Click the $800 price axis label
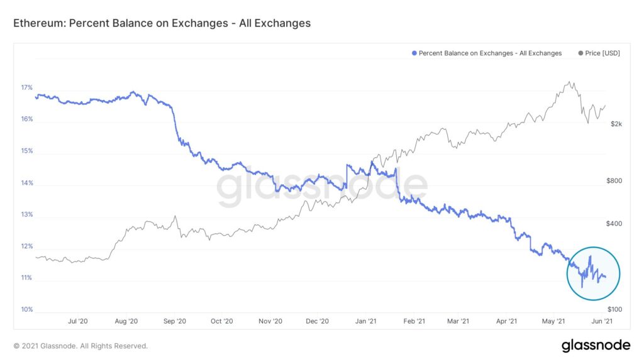 coord(614,180)
